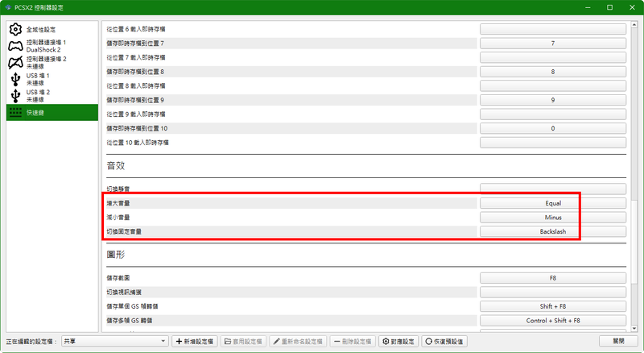Image resolution: width=644 pixels, height=353 pixels.
Task: Open the 對應設定 button
Action: click(x=398, y=342)
